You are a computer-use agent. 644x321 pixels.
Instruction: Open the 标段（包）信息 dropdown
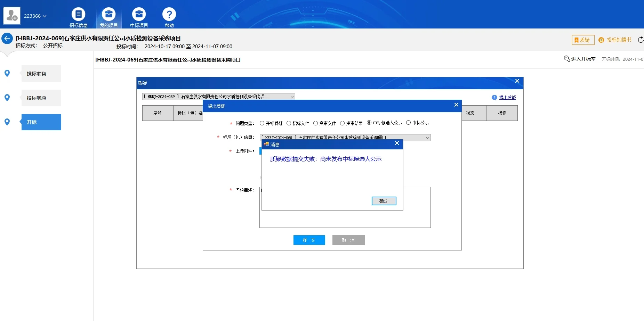pyautogui.click(x=427, y=137)
